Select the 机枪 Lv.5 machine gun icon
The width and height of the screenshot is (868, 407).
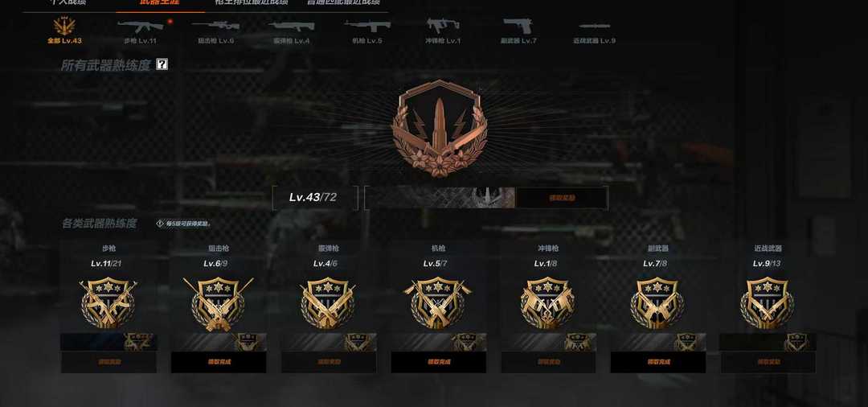pos(367,26)
